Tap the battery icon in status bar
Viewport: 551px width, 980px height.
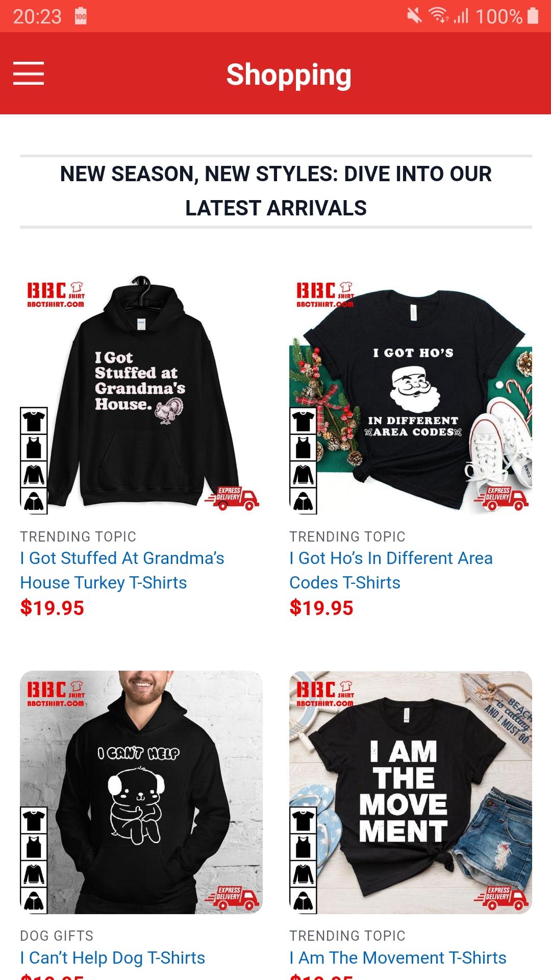pyautogui.click(x=533, y=16)
